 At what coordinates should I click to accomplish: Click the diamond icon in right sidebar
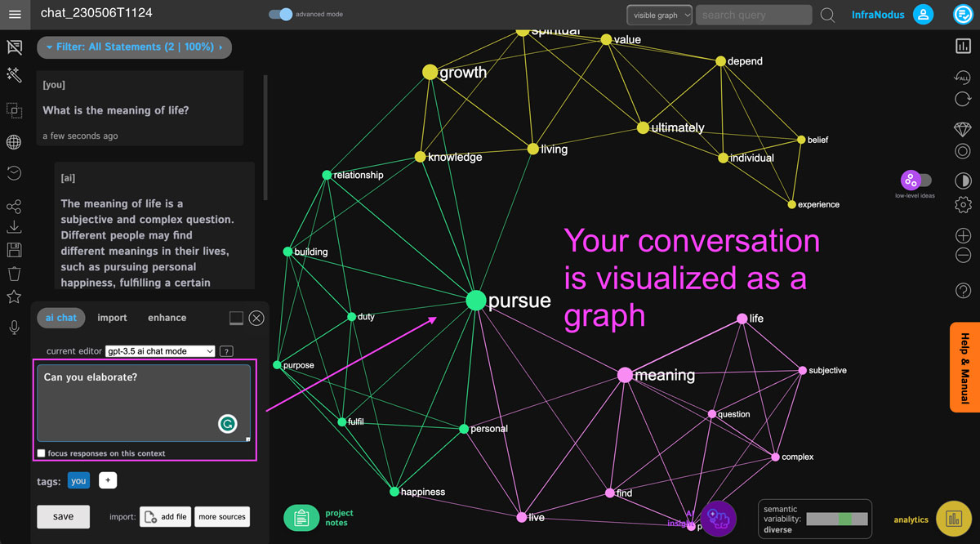tap(963, 129)
